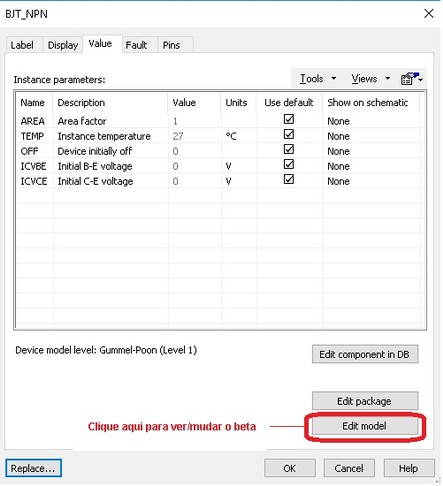Image resolution: width=443 pixels, height=486 pixels.
Task: Expand the Views dropdown menu
Action: 370,79
